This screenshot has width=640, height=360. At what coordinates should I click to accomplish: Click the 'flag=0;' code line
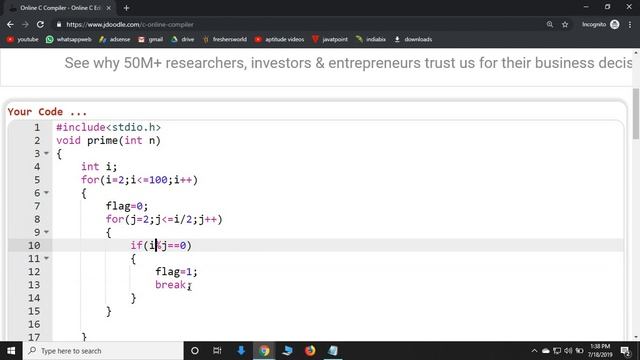[x=127, y=206]
